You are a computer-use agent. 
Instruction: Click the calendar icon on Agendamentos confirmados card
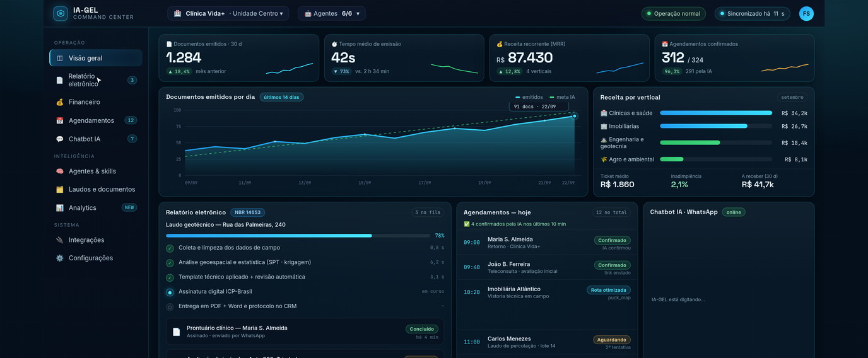click(665, 44)
